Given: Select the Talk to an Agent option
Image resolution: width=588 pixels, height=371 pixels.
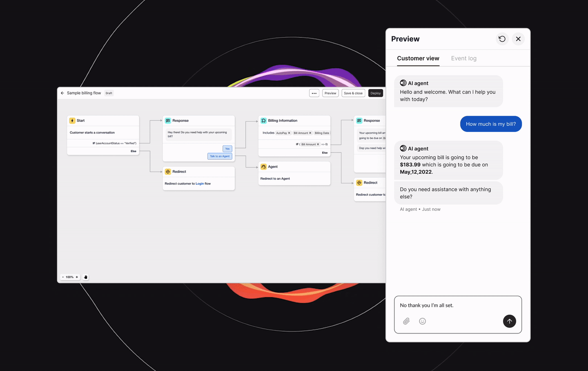Looking at the screenshot, I should [x=220, y=156].
